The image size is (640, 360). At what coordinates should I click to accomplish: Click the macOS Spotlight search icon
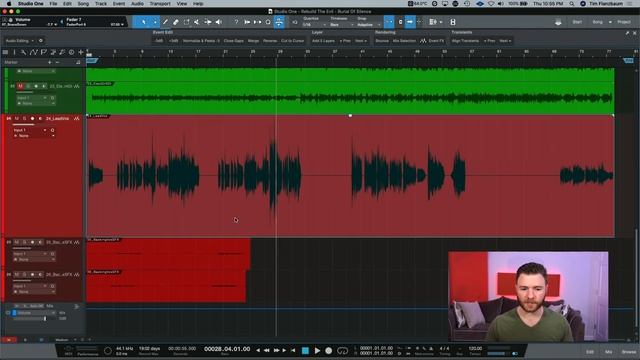tap(572, 4)
